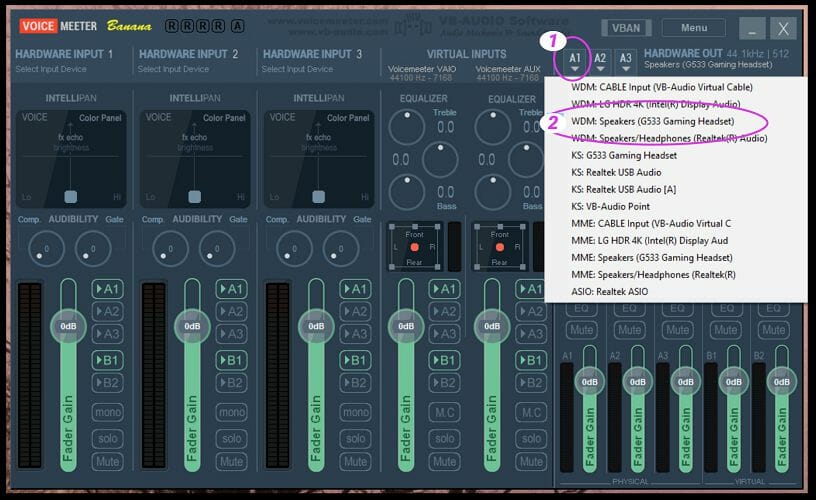816x500 pixels.
Task: Toggle A3 routing on Hardware Input 2
Action: click(x=232, y=334)
